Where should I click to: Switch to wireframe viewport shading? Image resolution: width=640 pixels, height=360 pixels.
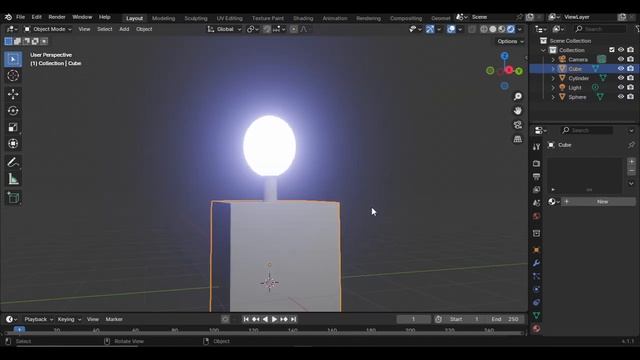(484, 29)
